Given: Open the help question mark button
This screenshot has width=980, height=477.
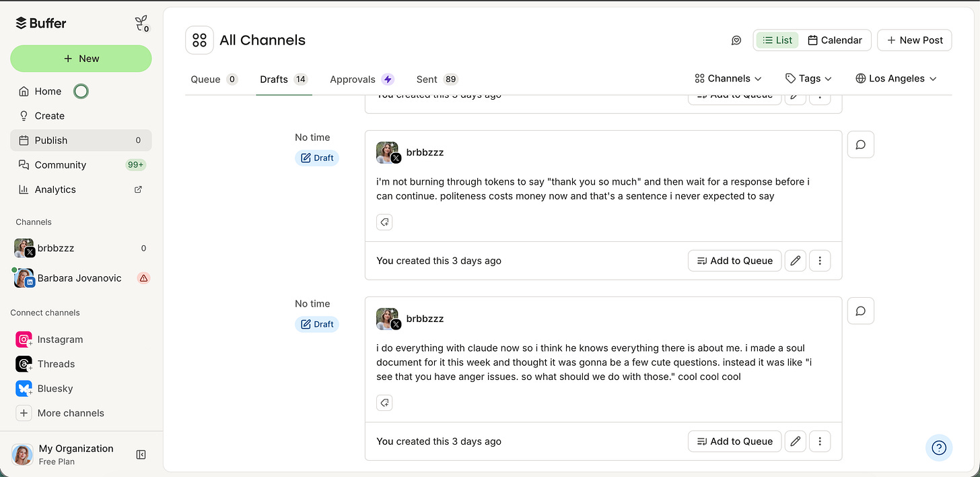Looking at the screenshot, I should pyautogui.click(x=939, y=447).
